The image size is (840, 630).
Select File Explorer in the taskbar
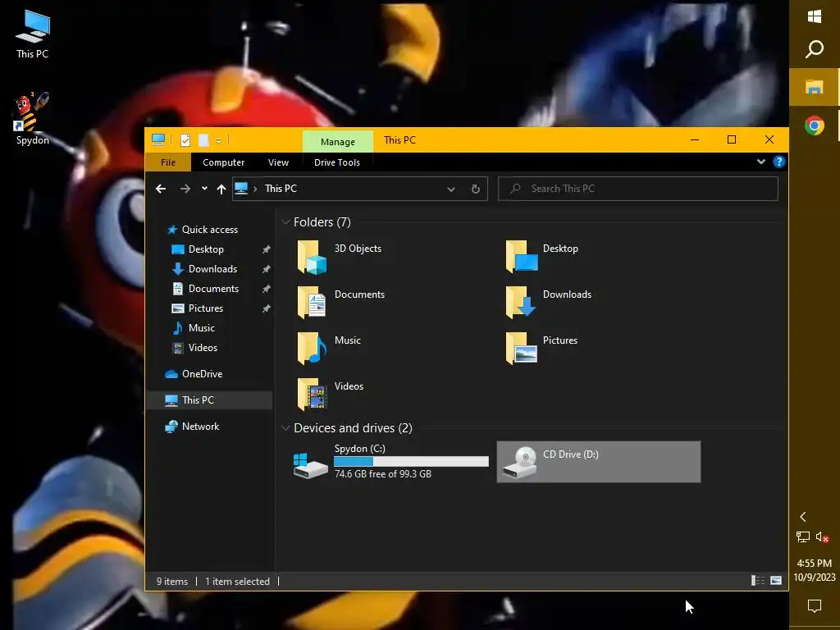coord(815,87)
